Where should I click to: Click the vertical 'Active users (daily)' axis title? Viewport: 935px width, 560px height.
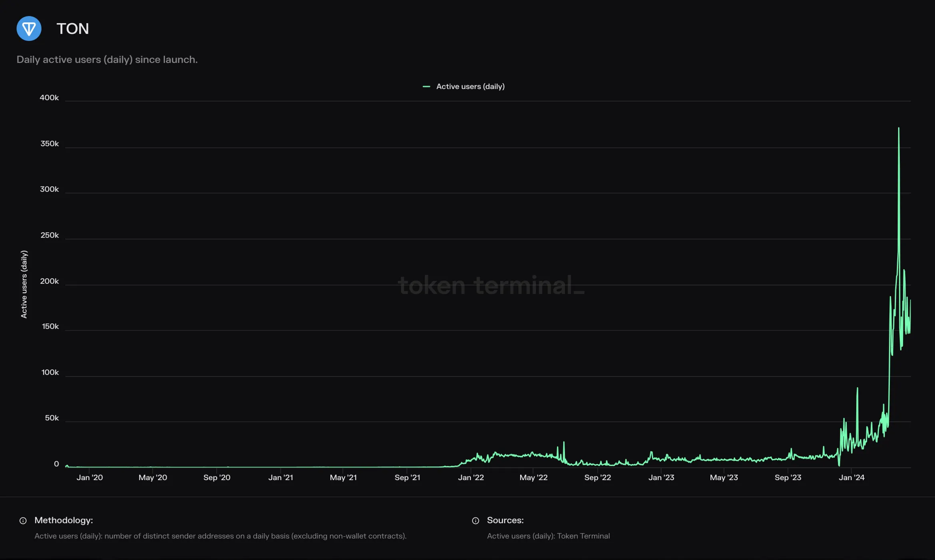tap(24, 284)
